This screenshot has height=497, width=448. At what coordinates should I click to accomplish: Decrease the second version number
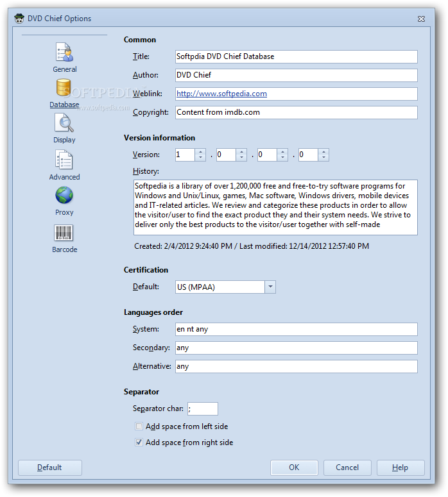[x=241, y=158]
